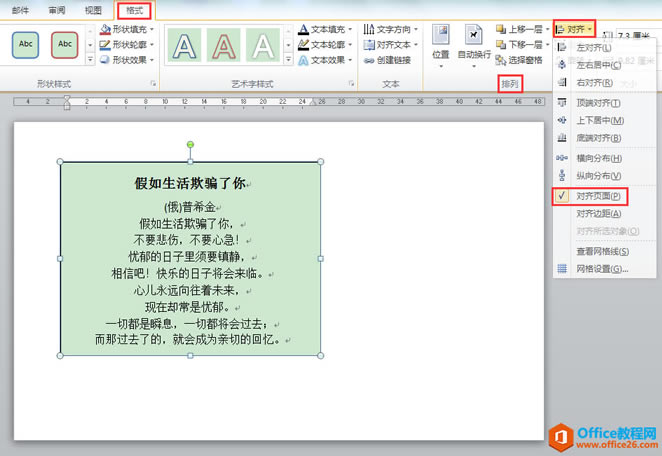
Task: Click the text effects glowing A icon
Action: click(x=303, y=60)
